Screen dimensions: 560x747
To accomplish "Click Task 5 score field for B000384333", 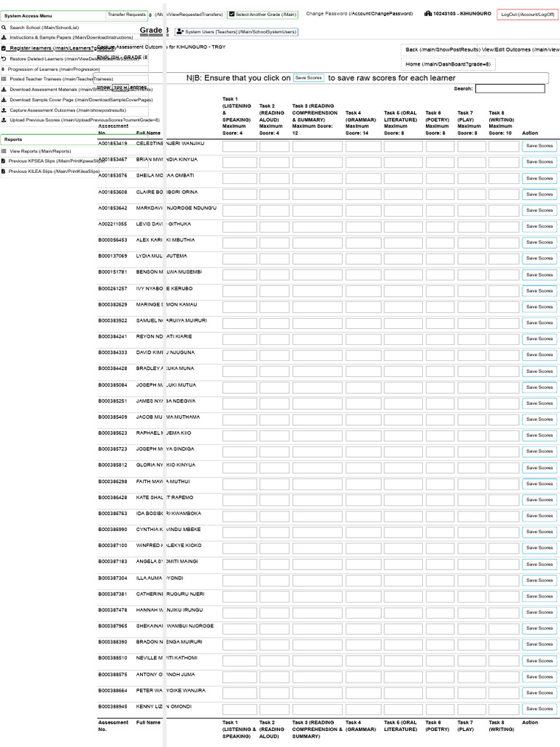I will click(402, 355).
